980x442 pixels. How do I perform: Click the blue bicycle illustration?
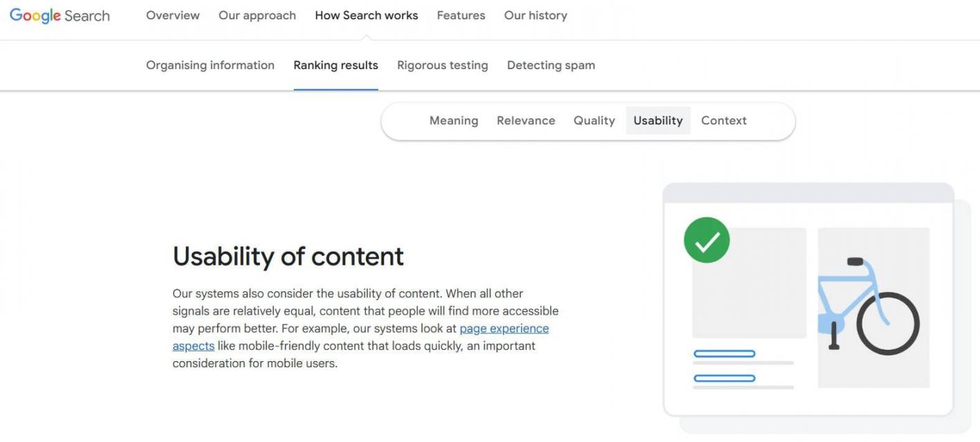(x=869, y=306)
